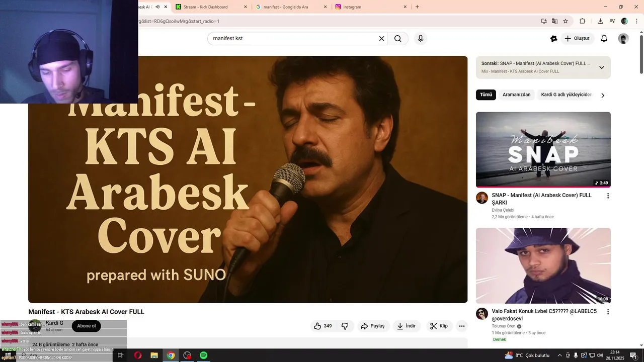Open the Valo Fakat Konuk video thumbnail
The image size is (644, 362).
click(543, 265)
